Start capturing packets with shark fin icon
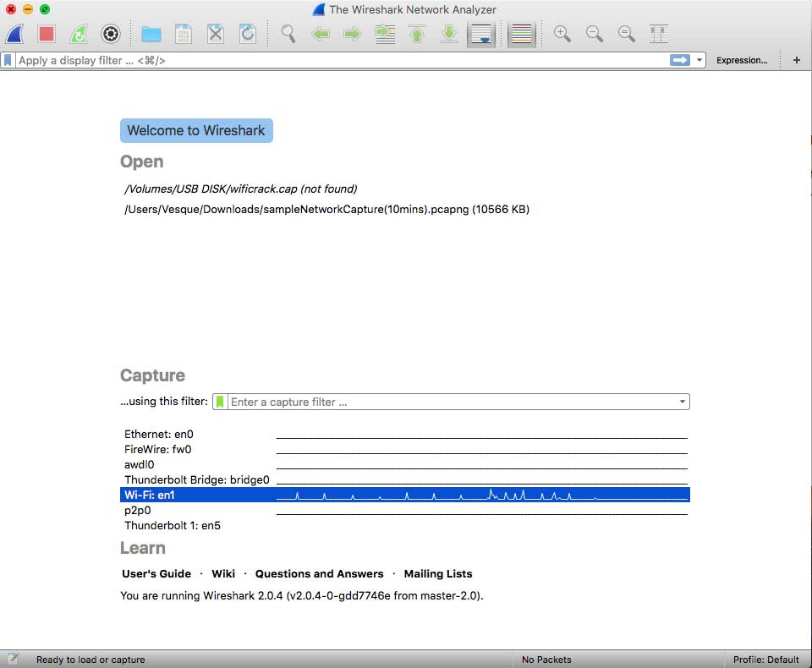 (x=14, y=34)
